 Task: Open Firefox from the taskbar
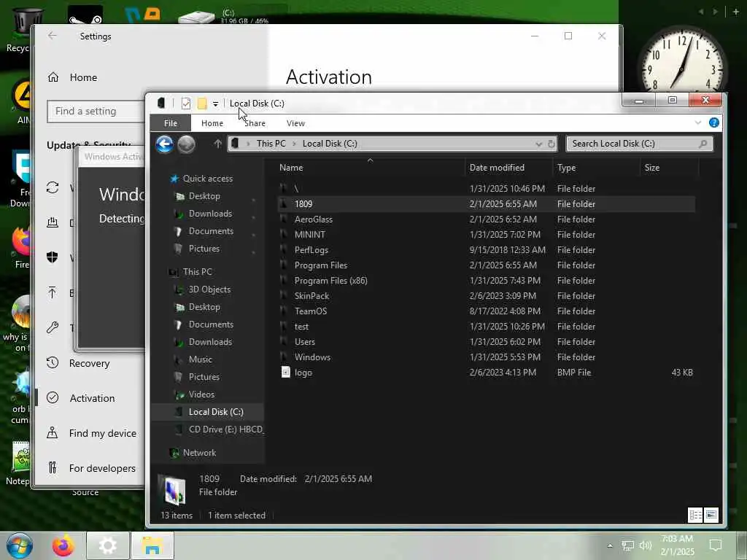(63, 545)
